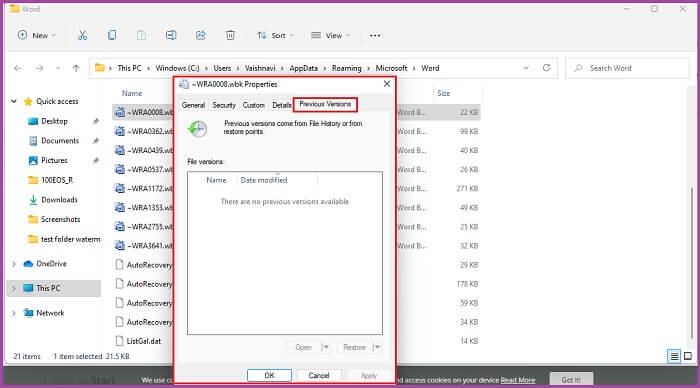Image resolution: width=700 pixels, height=388 pixels.
Task: Click the Got it! cookie button
Action: point(571,380)
